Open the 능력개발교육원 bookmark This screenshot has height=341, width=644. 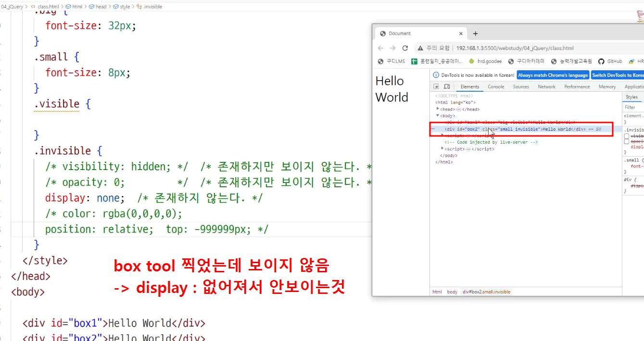click(x=571, y=61)
